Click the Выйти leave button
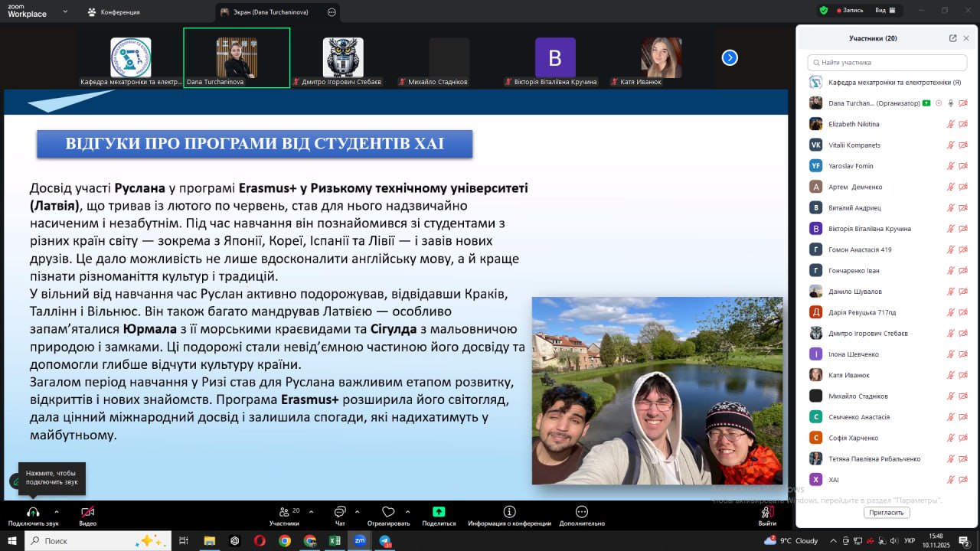 pyautogui.click(x=766, y=514)
